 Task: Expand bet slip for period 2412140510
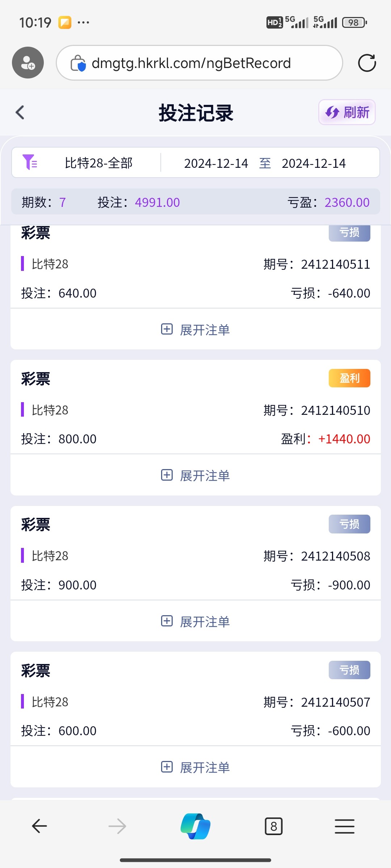click(195, 475)
